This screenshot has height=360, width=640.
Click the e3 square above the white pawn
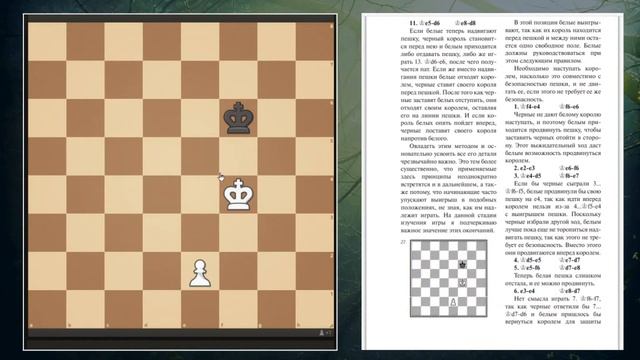(x=200, y=233)
